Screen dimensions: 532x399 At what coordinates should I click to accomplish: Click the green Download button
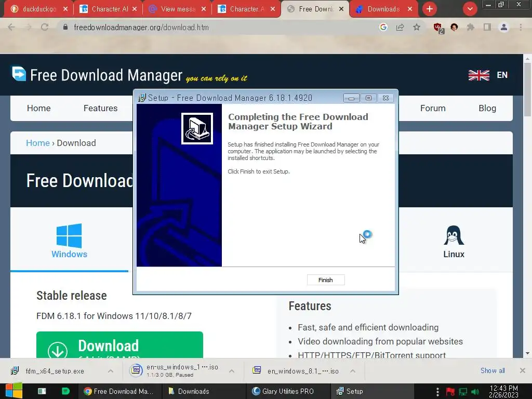click(x=119, y=345)
